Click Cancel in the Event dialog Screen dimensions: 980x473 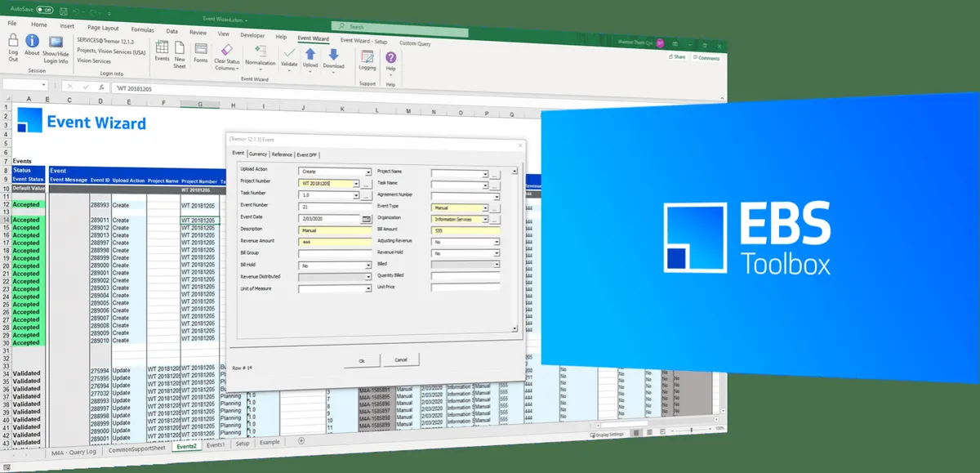401,359
